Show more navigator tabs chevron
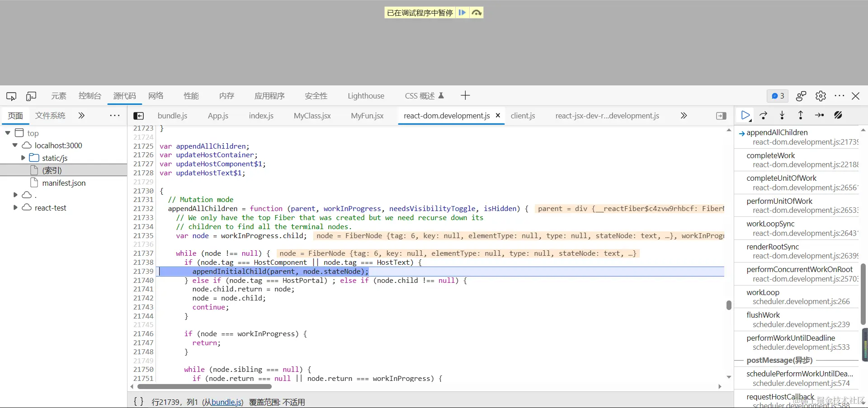Image resolution: width=868 pixels, height=408 pixels. coord(81,116)
